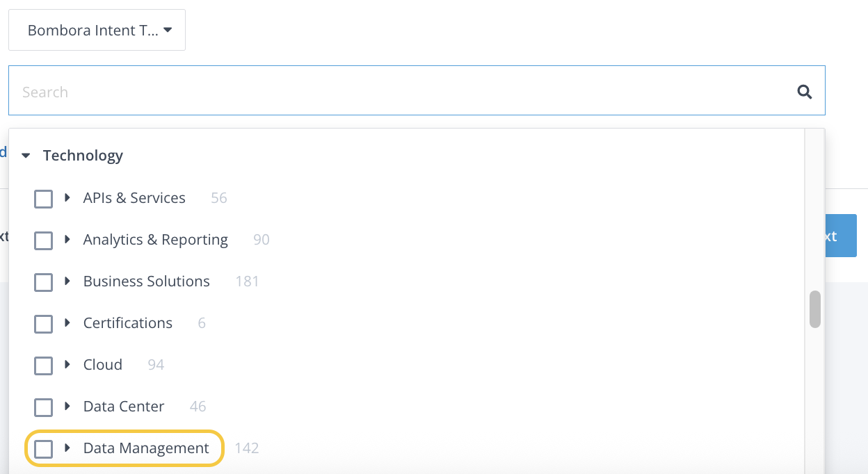Click the dropdown list scrollbar thumb
The height and width of the screenshot is (474, 868).
coord(815,309)
